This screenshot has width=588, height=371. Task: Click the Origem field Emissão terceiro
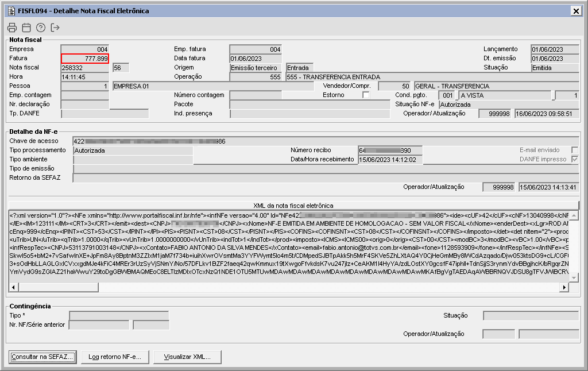(x=256, y=68)
